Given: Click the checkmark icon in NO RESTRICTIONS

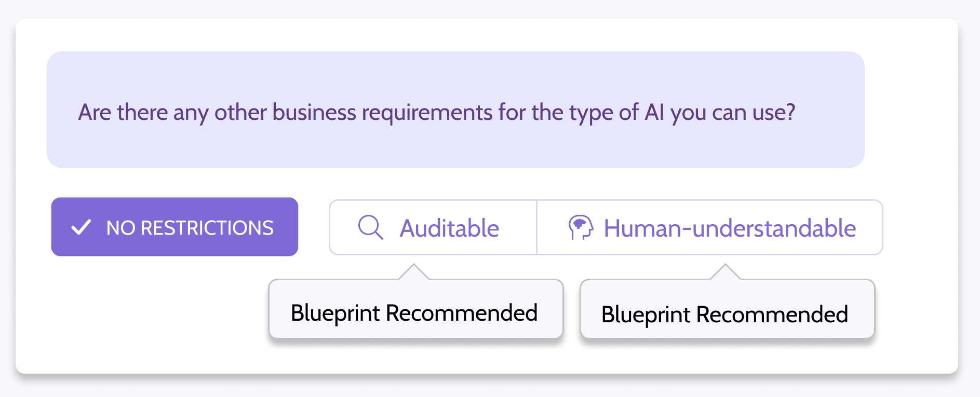Looking at the screenshot, I should point(81,227).
